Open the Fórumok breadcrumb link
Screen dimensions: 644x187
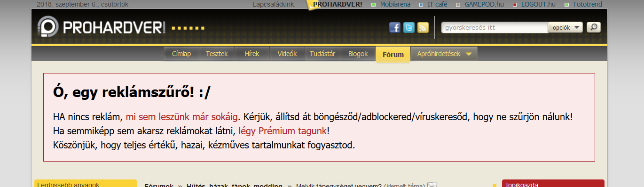click(x=159, y=186)
